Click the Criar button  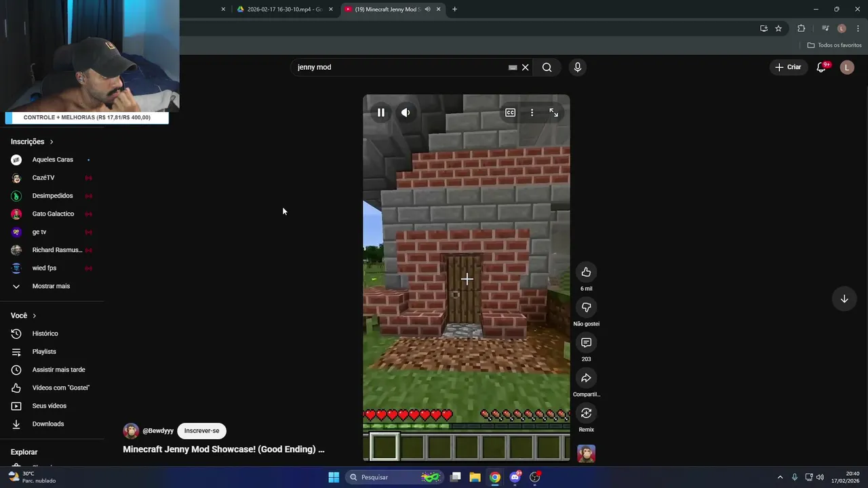click(x=788, y=67)
